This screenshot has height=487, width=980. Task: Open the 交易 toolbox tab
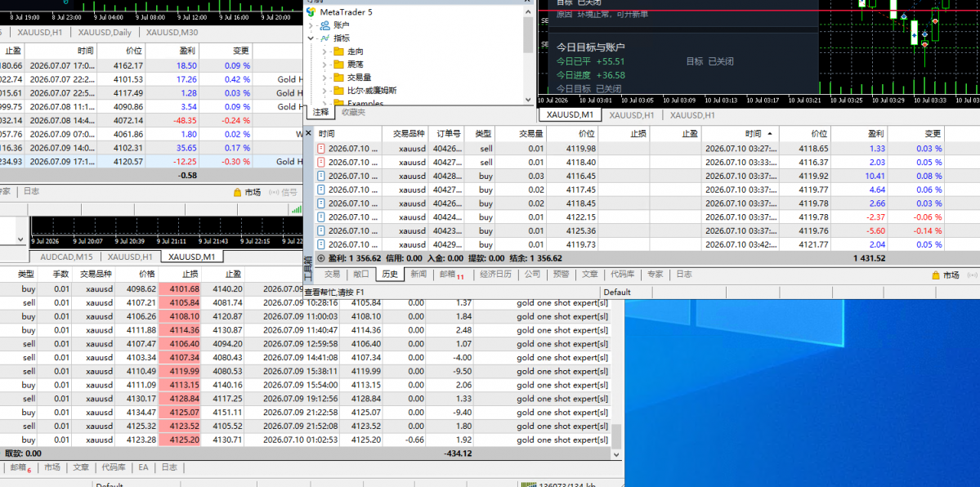point(333,275)
